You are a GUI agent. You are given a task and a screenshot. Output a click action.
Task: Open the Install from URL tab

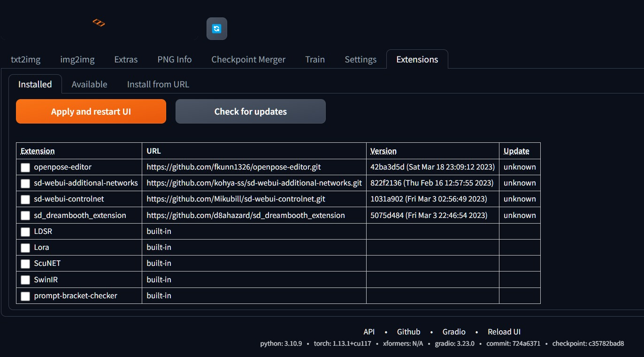(x=158, y=84)
